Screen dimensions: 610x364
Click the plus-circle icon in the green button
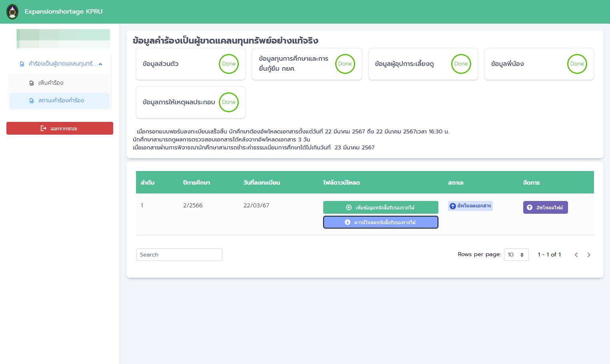click(x=349, y=207)
